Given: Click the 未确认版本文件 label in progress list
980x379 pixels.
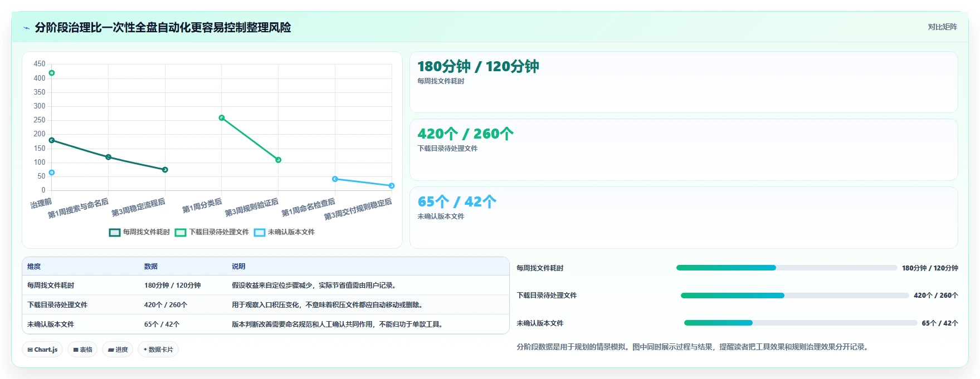Looking at the screenshot, I should coord(540,323).
